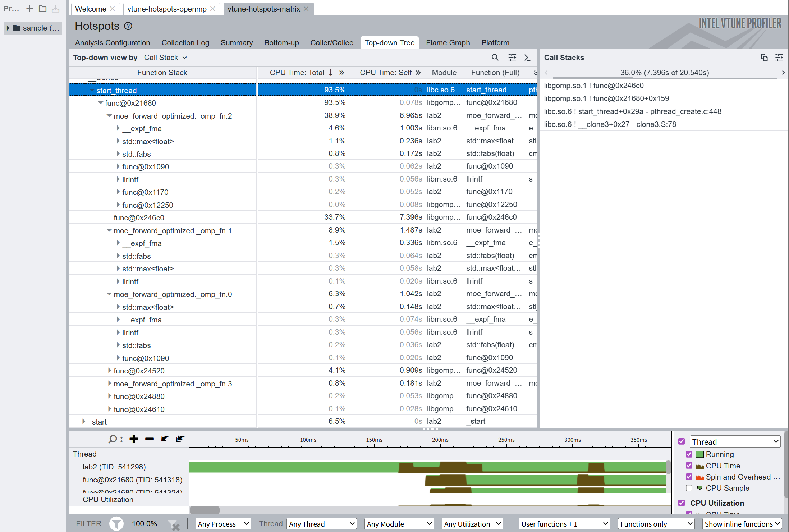Copy call stack using the copy icon
This screenshot has width=789, height=532.
tap(764, 58)
